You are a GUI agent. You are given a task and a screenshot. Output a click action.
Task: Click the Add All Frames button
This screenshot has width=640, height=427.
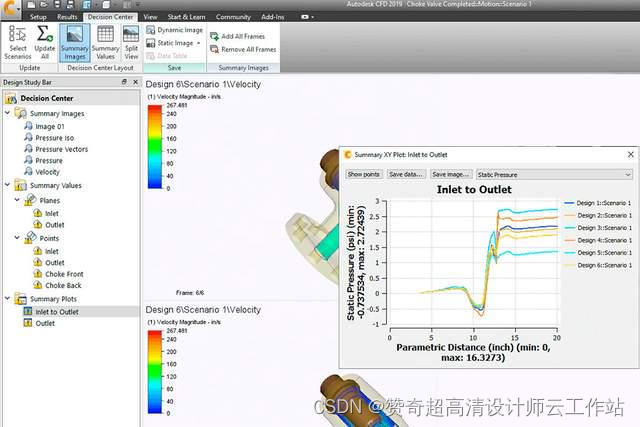(x=238, y=36)
